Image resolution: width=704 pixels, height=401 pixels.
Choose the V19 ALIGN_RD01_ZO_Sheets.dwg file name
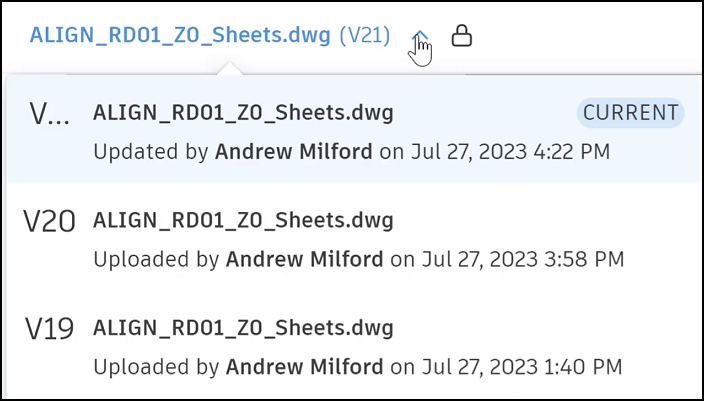[x=243, y=327]
